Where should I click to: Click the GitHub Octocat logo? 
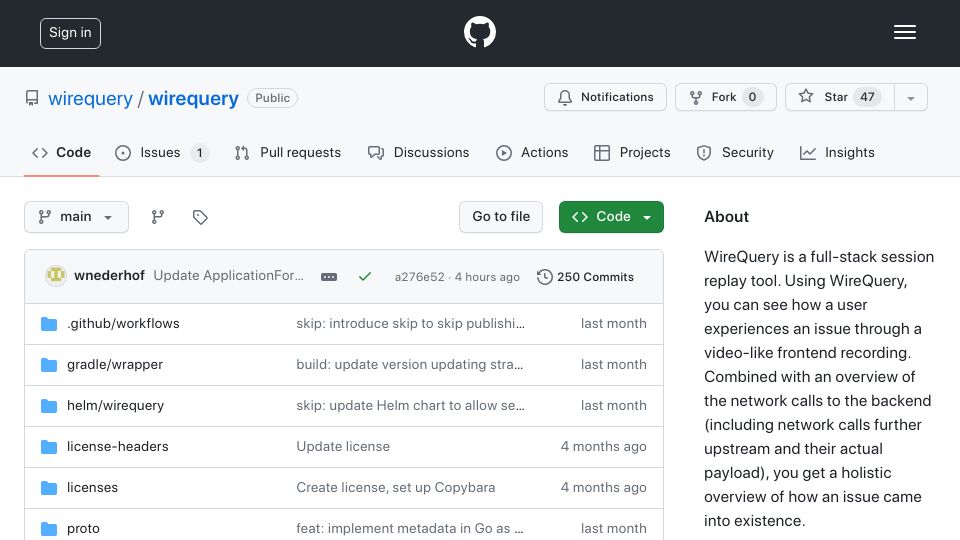pyautogui.click(x=479, y=32)
